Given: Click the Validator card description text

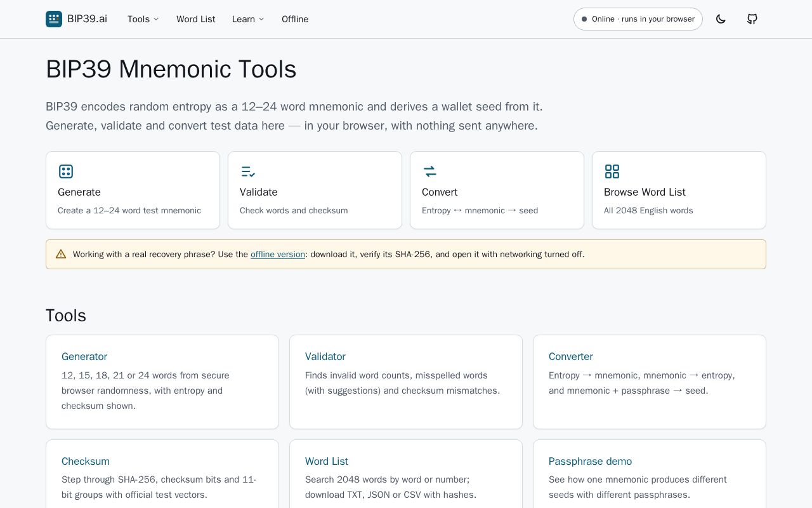Looking at the screenshot, I should point(402,383).
